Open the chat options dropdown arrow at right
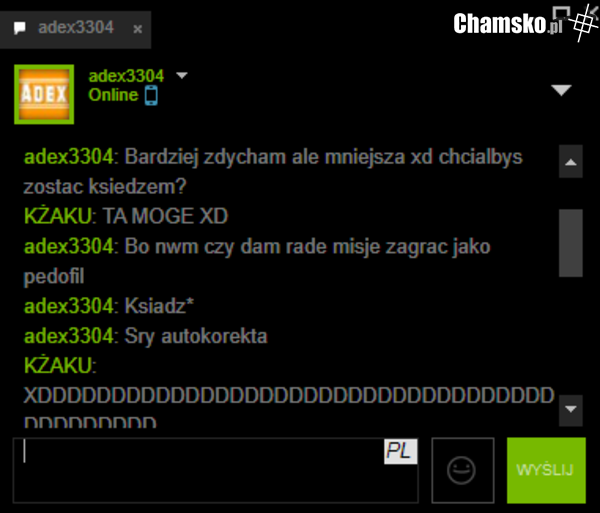This screenshot has width=600, height=513. click(561, 90)
